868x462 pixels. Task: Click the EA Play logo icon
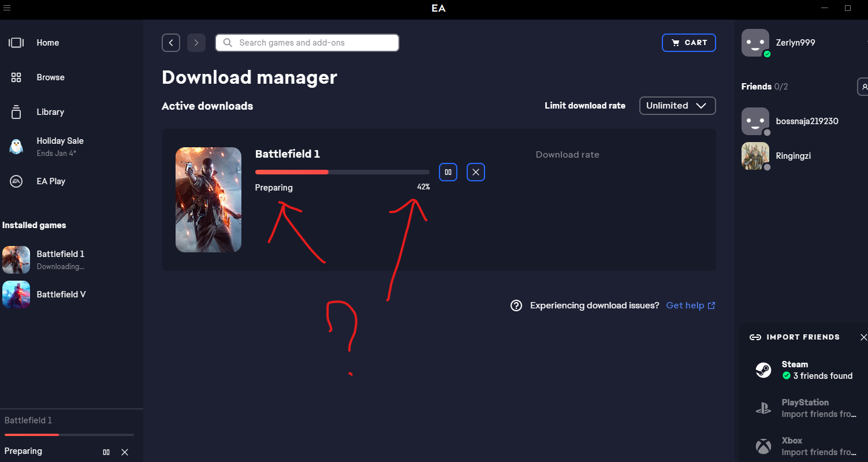coord(16,181)
